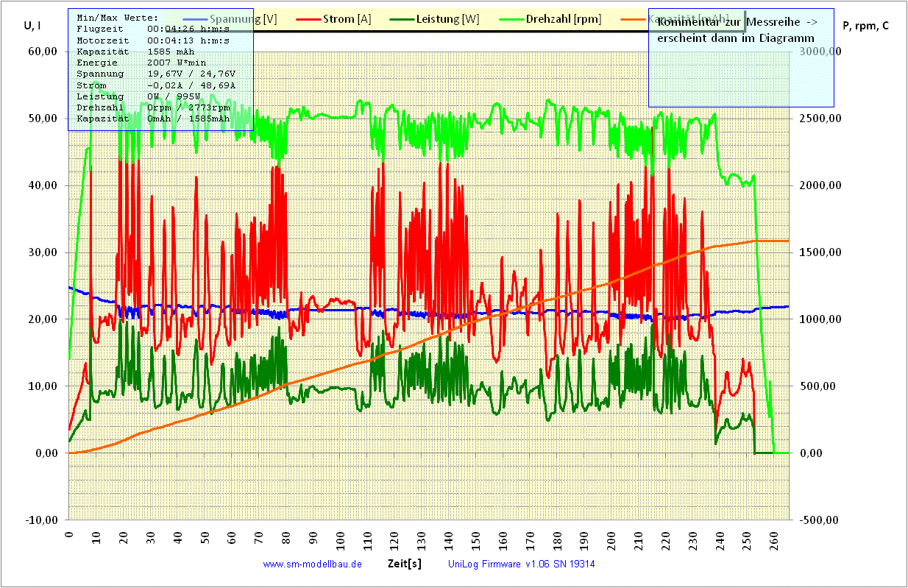Click the -10,00 left axis tick label
The width and height of the screenshot is (908, 588).
coord(43,520)
